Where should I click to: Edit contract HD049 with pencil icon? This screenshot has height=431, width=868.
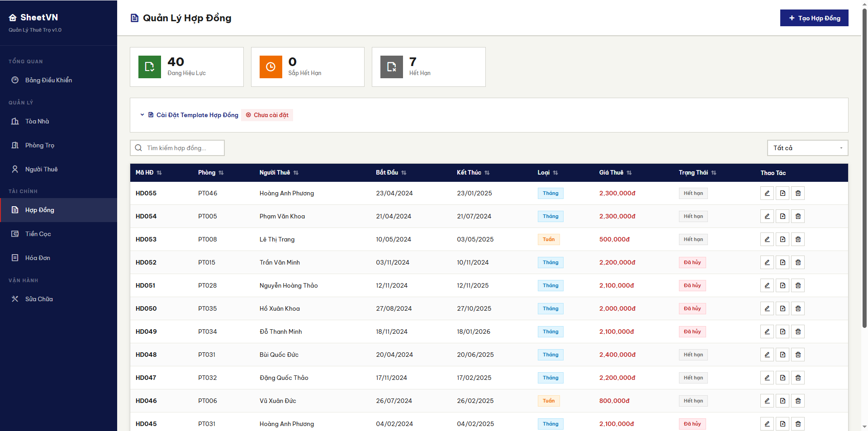click(x=767, y=332)
